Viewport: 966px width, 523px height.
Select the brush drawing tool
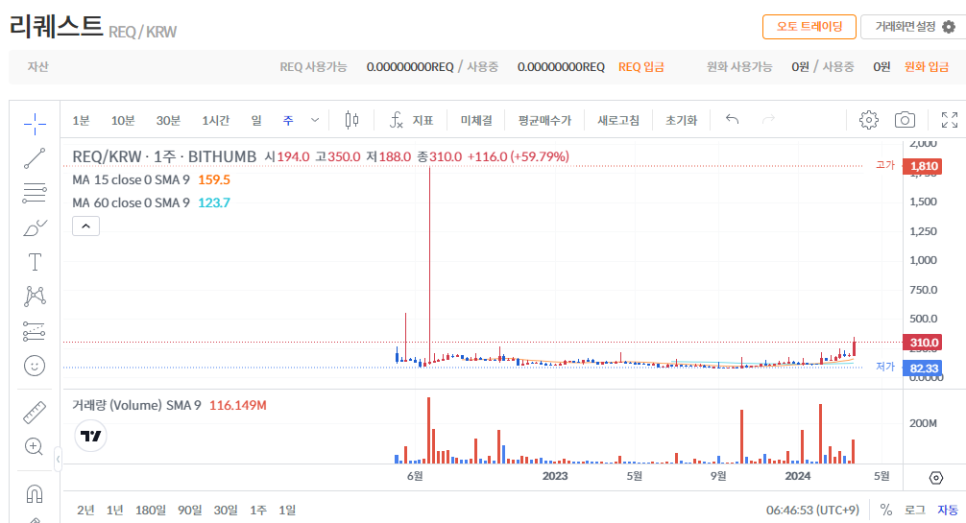(x=34, y=228)
